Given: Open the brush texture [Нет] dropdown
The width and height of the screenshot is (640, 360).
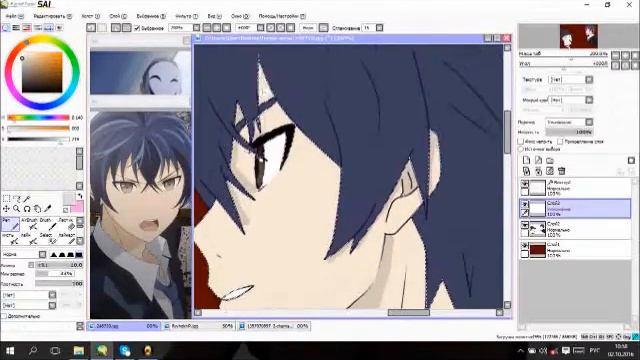Looking at the screenshot, I should point(52,305).
